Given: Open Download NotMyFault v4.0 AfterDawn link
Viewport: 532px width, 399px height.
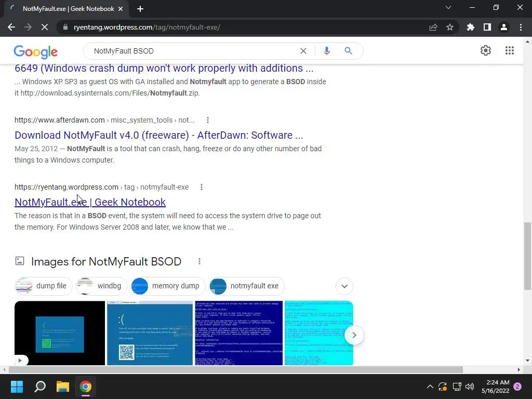Looking at the screenshot, I should click(159, 135).
